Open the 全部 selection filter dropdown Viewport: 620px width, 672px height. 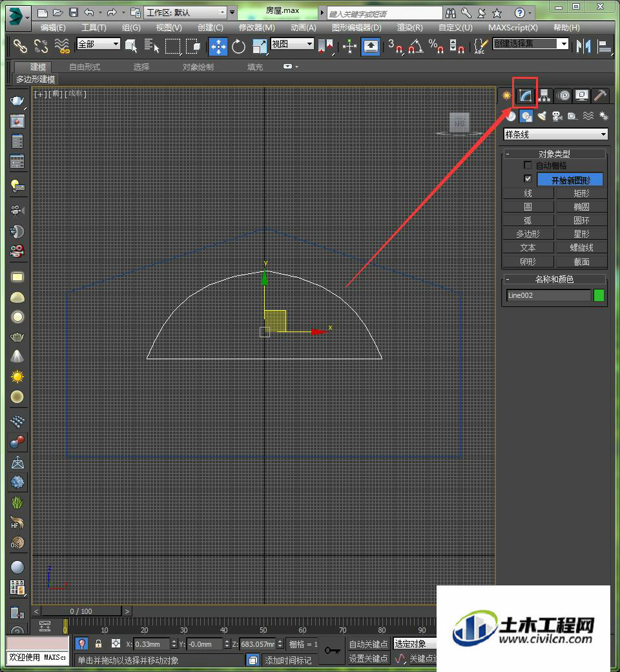pyautogui.click(x=98, y=44)
